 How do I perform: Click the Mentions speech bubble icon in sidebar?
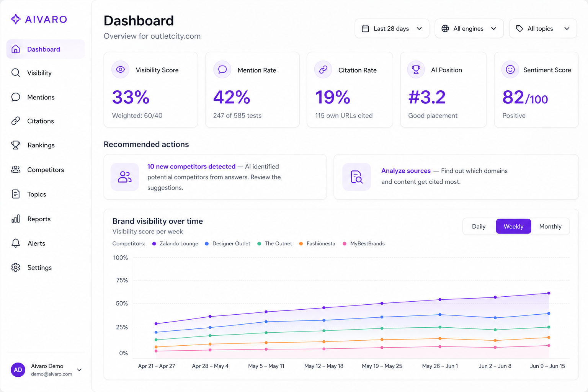[x=16, y=97]
